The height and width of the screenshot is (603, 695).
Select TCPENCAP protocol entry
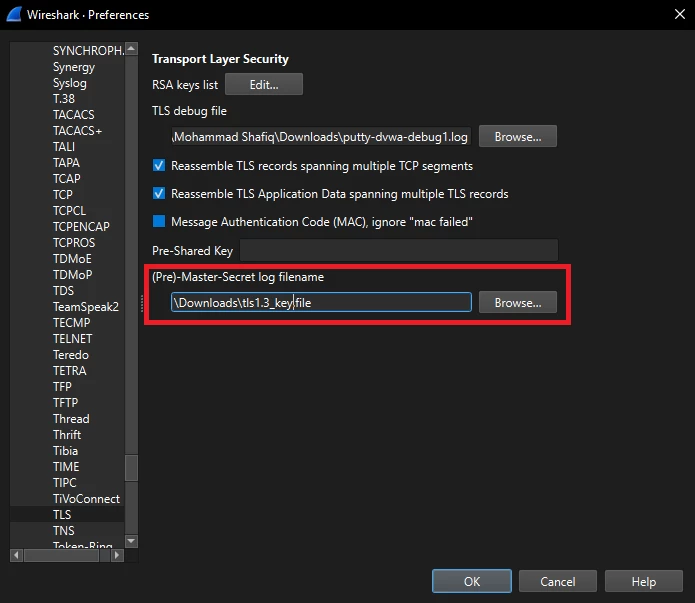point(81,227)
